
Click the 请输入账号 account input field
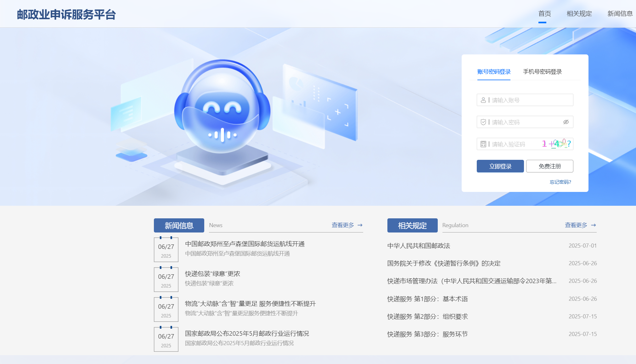click(x=522, y=100)
